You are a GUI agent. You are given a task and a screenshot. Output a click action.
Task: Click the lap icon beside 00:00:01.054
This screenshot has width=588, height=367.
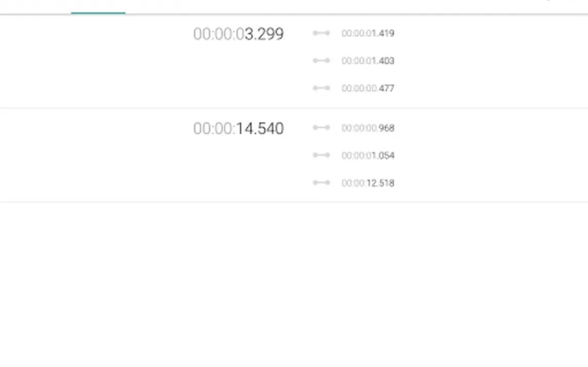pyautogui.click(x=321, y=155)
